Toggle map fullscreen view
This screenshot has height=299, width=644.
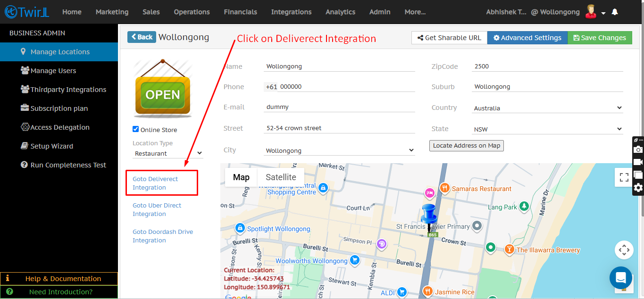tap(624, 177)
